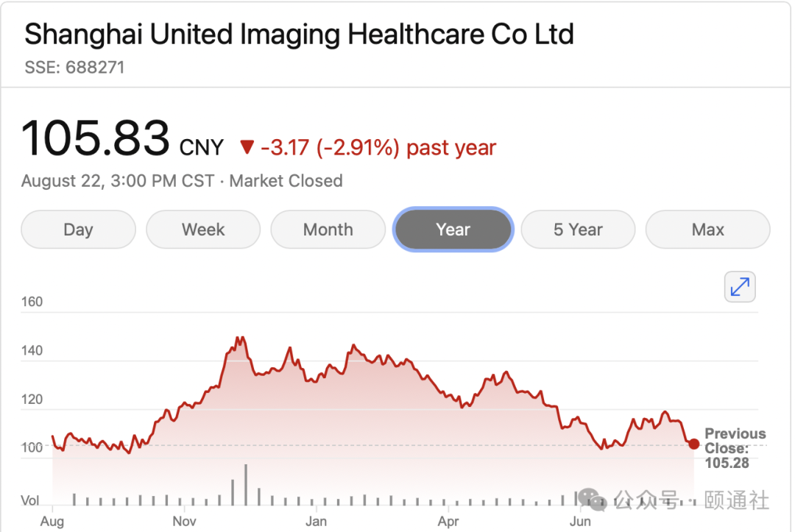This screenshot has width=795, height=532.
Task: Click the SSE: 688271 ticker symbol
Action: coord(74,68)
